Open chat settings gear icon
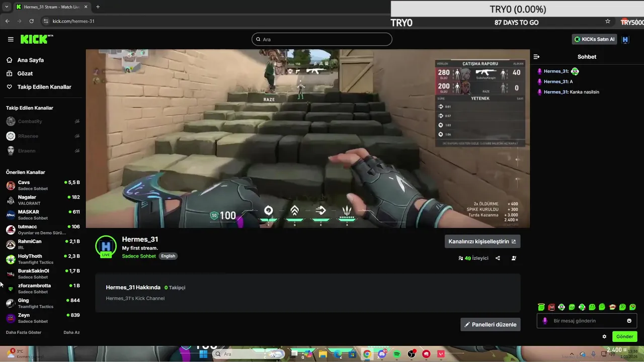The image size is (644, 362). pyautogui.click(x=604, y=336)
